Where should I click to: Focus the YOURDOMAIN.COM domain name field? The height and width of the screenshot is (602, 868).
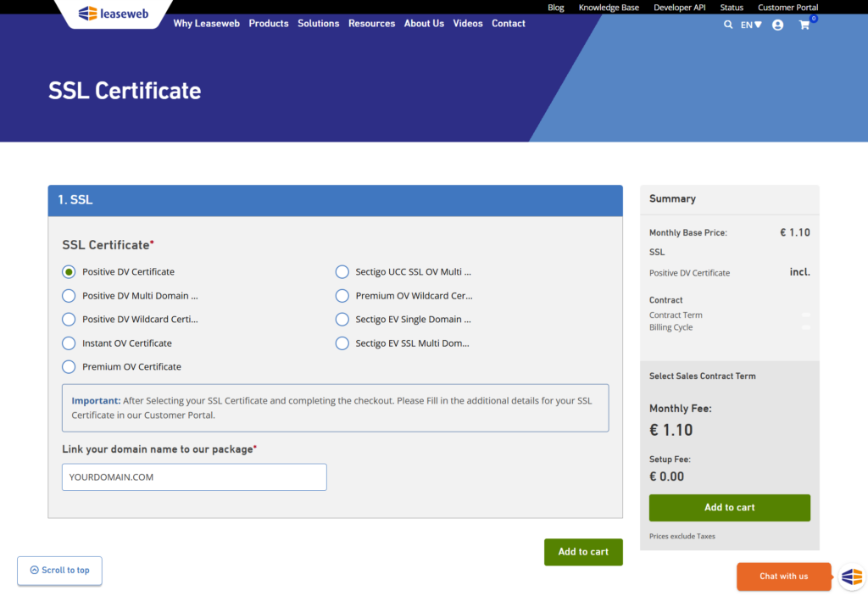[194, 477]
